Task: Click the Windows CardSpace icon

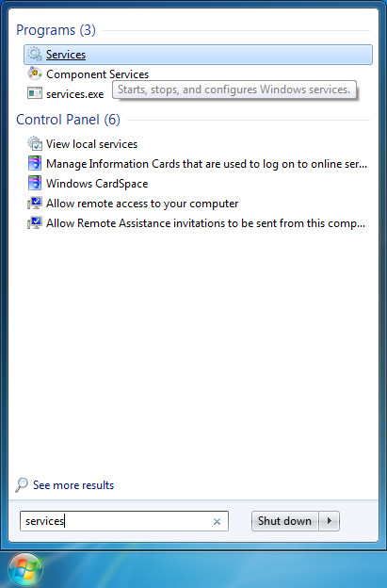Action: 35,184
